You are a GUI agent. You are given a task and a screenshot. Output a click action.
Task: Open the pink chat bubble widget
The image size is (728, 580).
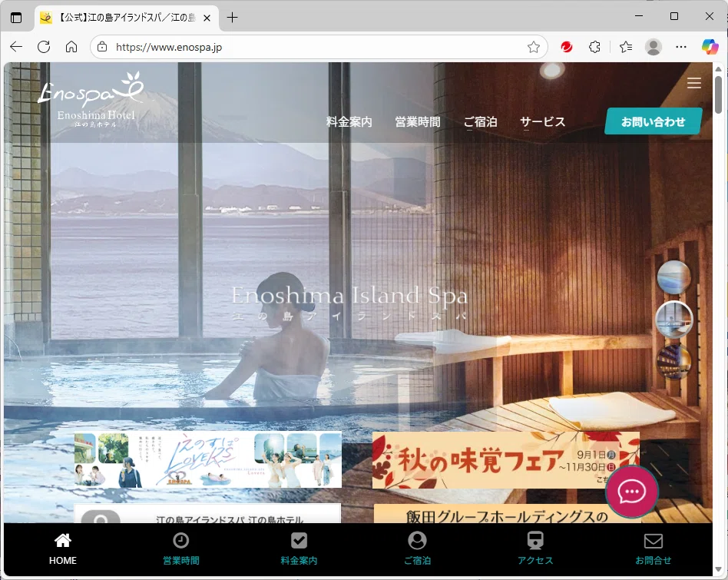tap(631, 492)
